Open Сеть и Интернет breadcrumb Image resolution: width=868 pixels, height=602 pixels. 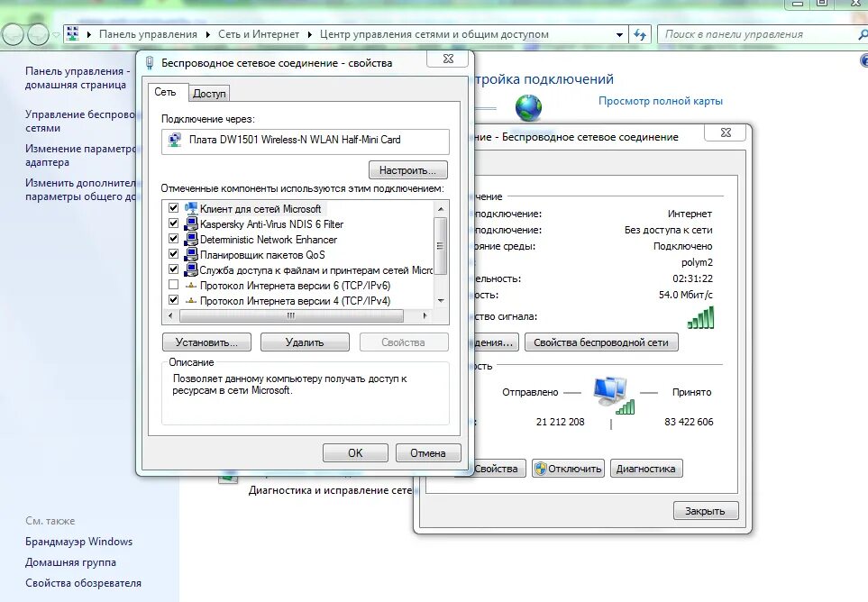click(x=259, y=34)
